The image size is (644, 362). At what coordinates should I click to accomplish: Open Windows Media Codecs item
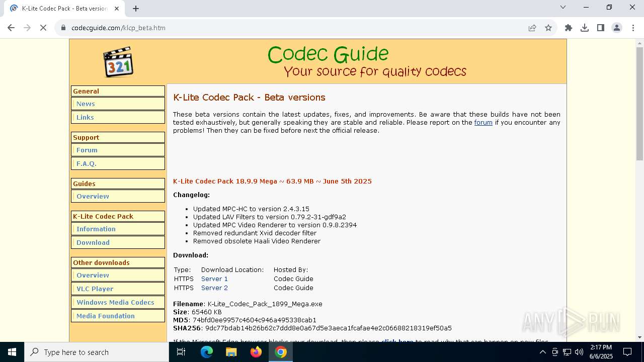[x=118, y=302]
